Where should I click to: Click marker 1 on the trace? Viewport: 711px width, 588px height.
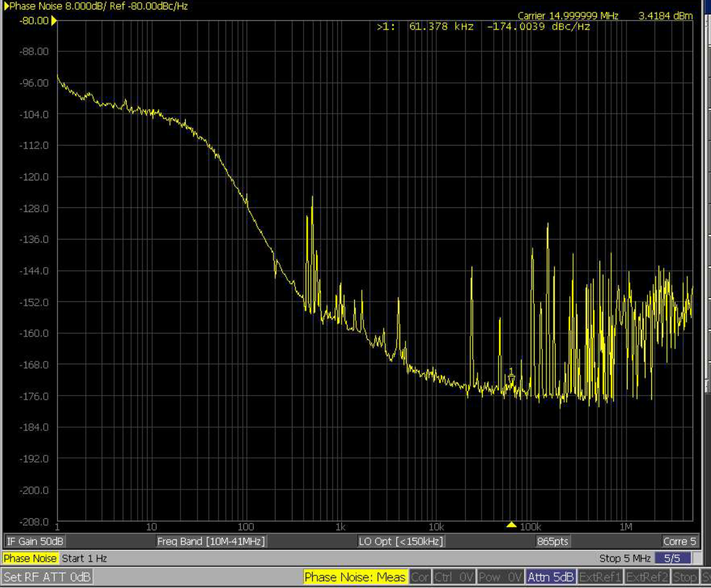pyautogui.click(x=512, y=375)
